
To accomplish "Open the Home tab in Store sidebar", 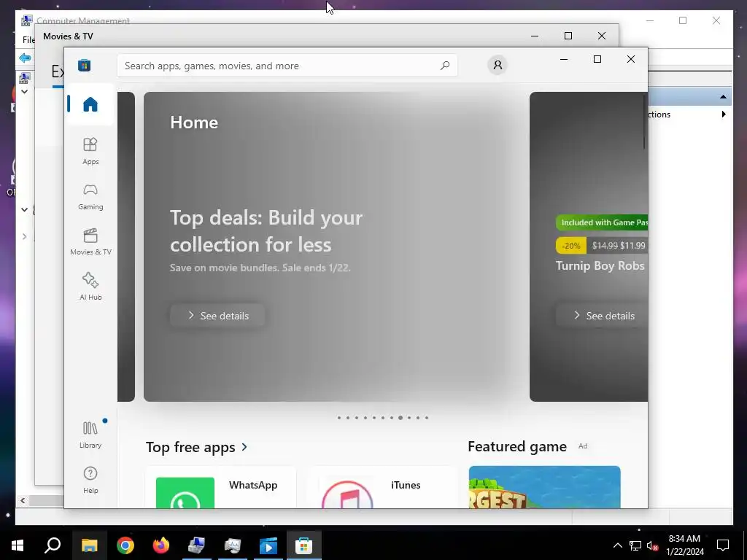I will pos(90,104).
